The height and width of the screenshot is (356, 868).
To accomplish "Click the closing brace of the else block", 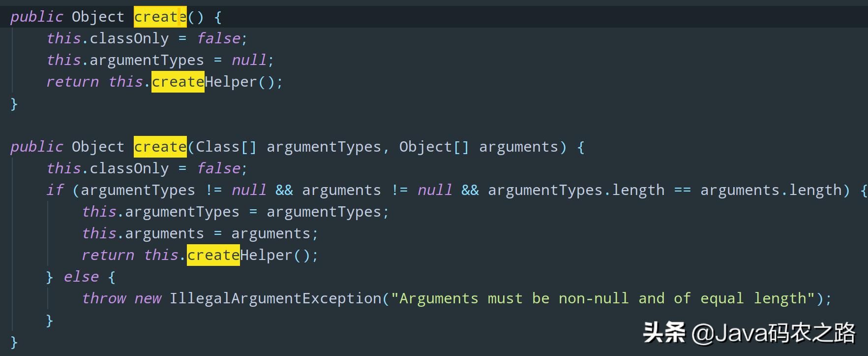I will [49, 321].
